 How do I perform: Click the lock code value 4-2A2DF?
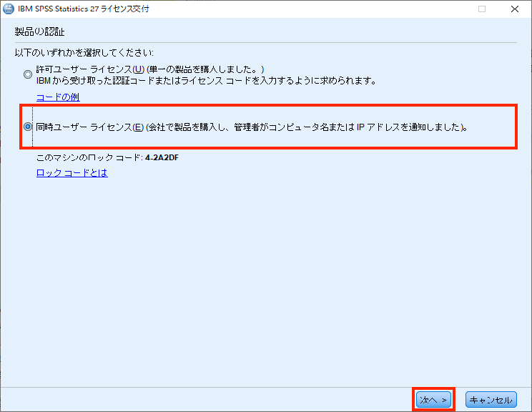click(x=162, y=157)
